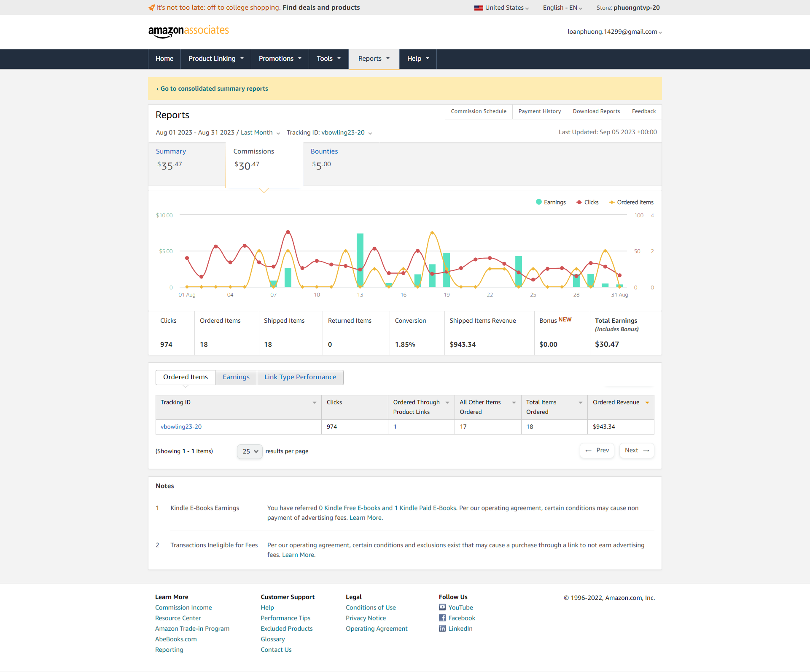Expand the account email dropdown
Image resolution: width=810 pixels, height=672 pixels.
point(615,32)
